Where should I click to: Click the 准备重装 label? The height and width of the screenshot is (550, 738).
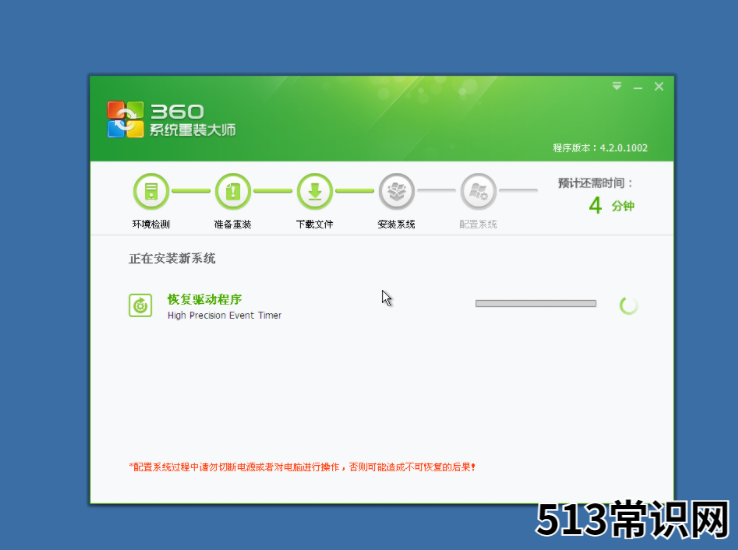233,224
